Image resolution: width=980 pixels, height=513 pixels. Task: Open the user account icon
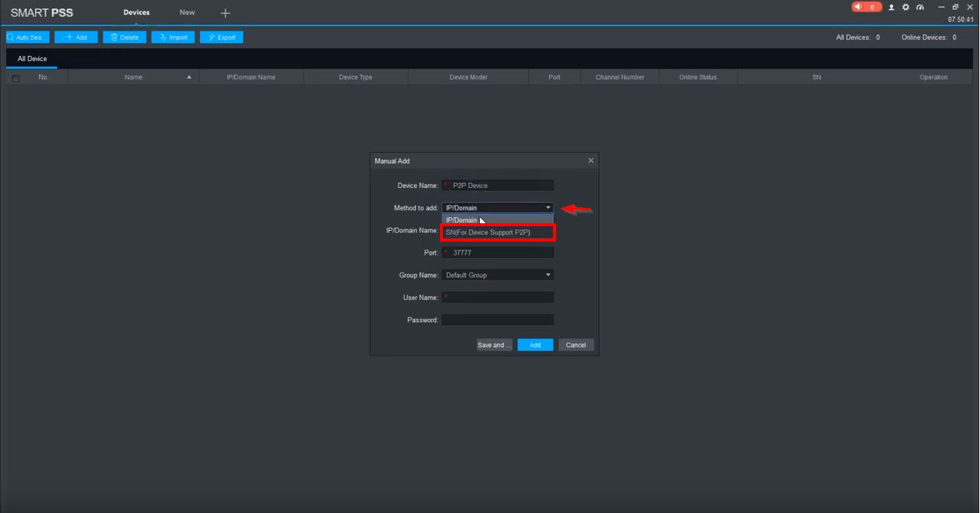(x=891, y=7)
